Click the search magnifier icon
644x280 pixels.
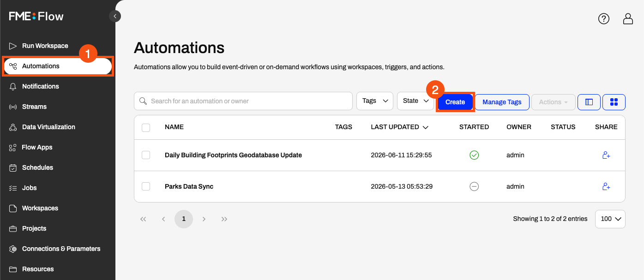click(143, 101)
